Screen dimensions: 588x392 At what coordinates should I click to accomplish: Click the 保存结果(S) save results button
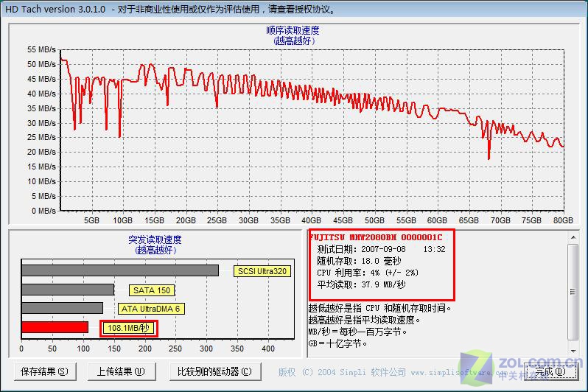pos(45,371)
